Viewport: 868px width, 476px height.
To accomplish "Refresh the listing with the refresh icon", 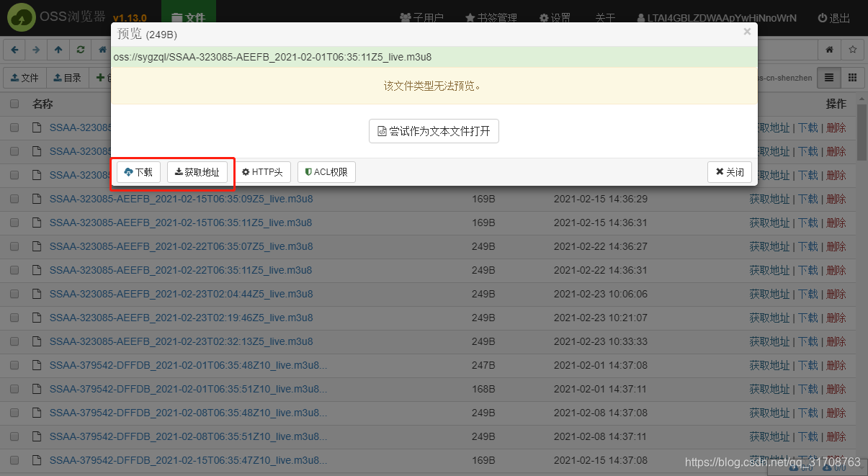I will (80, 49).
